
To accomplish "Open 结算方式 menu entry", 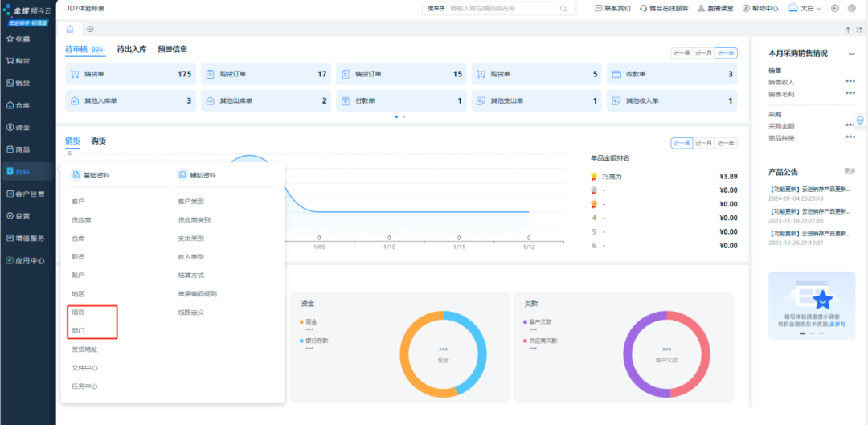I will pos(191,275).
